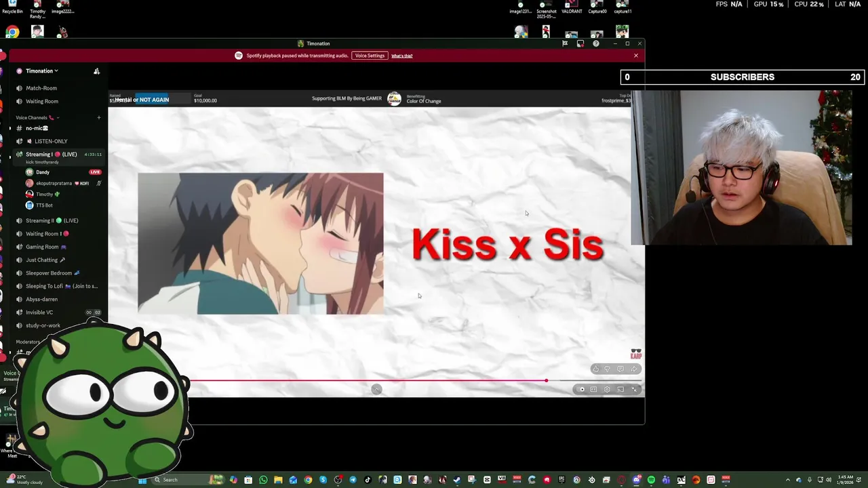The width and height of the screenshot is (868, 488).
Task: Open the invite people icon beside Timonation
Action: 96,71
